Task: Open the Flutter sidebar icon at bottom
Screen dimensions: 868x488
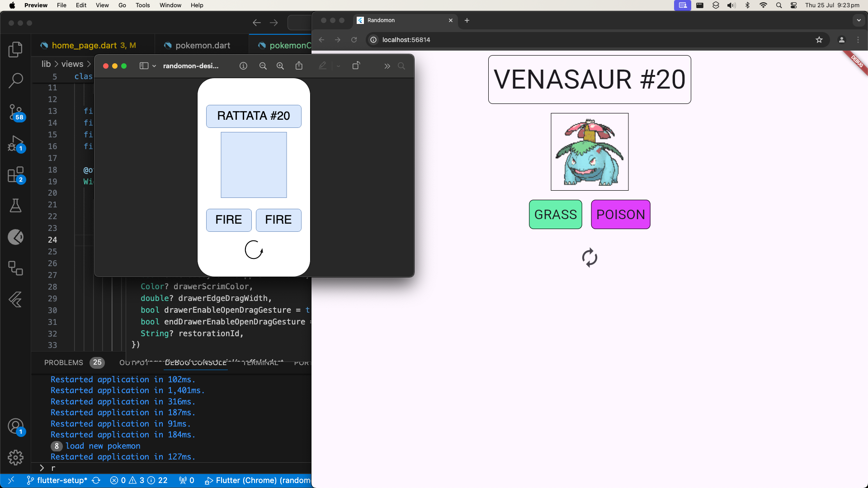Action: [15, 300]
